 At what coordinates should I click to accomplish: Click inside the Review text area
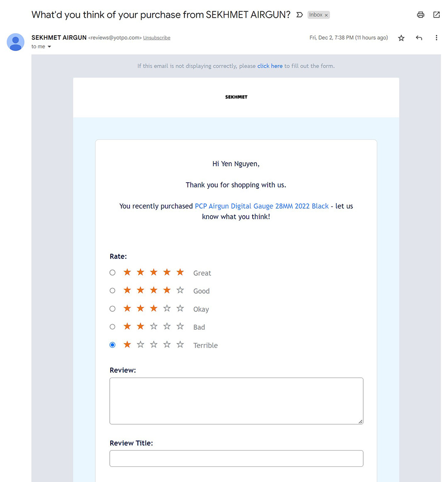tap(236, 401)
